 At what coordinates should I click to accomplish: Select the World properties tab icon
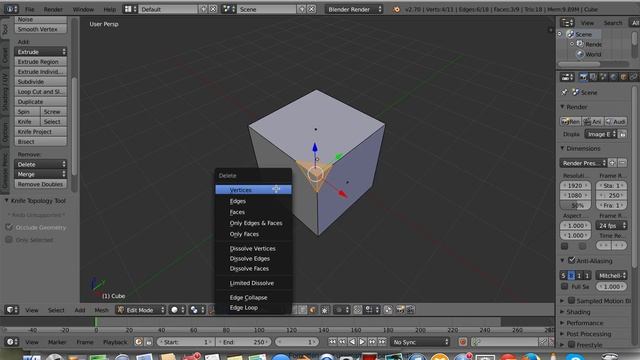pyautogui.click(x=613, y=76)
